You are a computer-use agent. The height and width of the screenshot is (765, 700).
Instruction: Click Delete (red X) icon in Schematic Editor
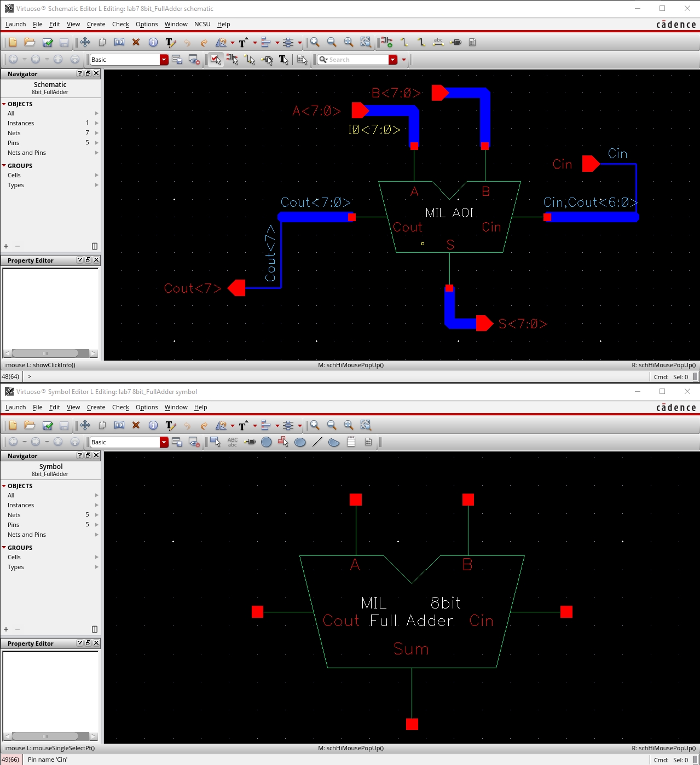tap(136, 42)
